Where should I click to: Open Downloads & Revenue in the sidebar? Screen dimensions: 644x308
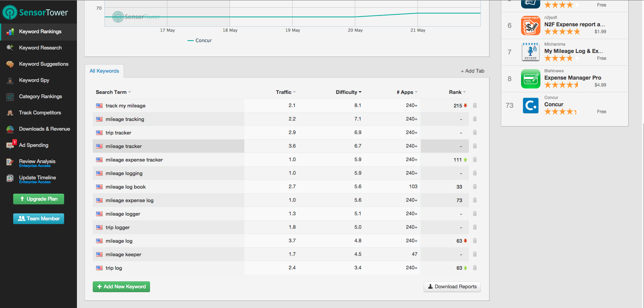[x=44, y=129]
